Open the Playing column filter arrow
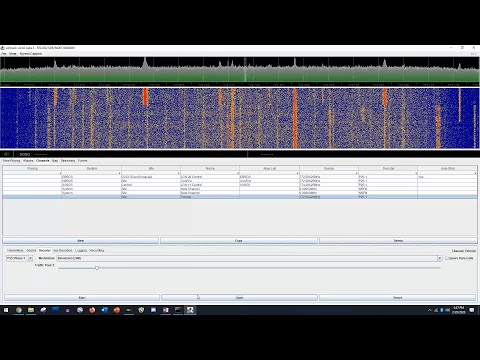 click(60, 173)
